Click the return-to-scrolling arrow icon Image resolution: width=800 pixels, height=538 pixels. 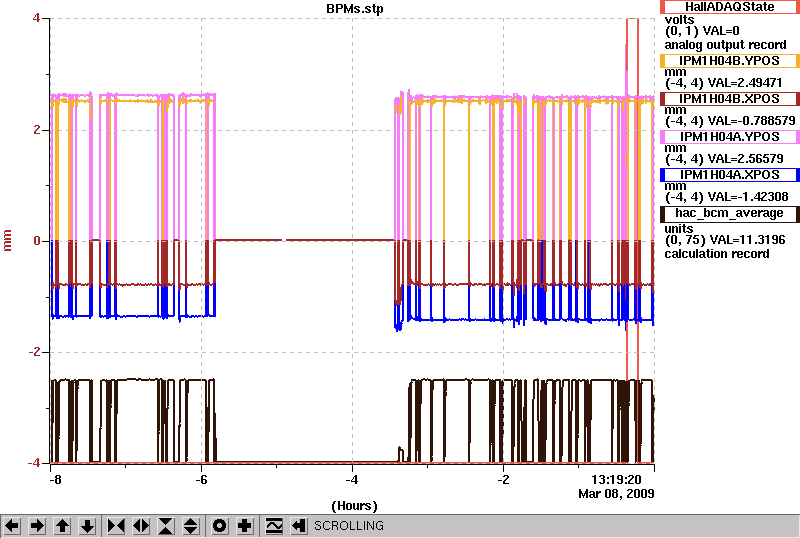pos(299,526)
